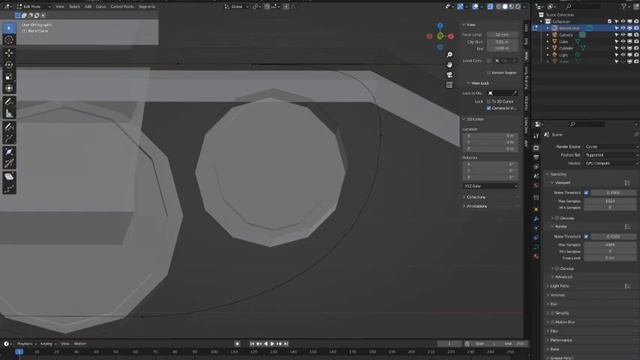
Task: Select the Scale tool
Action: tap(9, 76)
